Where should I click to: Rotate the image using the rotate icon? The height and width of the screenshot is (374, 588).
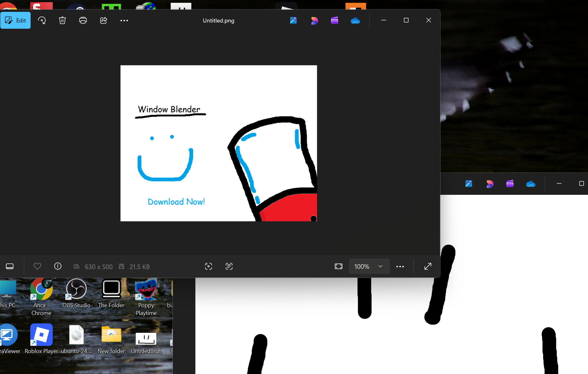pyautogui.click(x=42, y=21)
